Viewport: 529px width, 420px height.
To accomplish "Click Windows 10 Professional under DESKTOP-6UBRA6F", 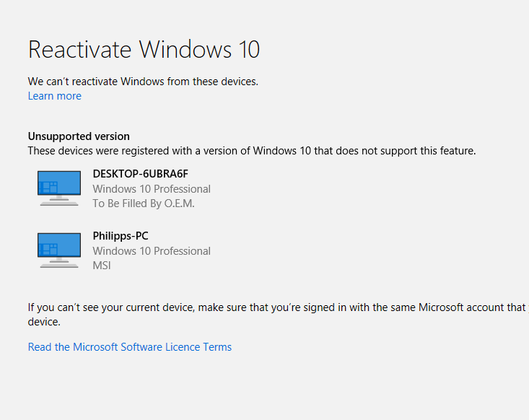I will 152,189.
